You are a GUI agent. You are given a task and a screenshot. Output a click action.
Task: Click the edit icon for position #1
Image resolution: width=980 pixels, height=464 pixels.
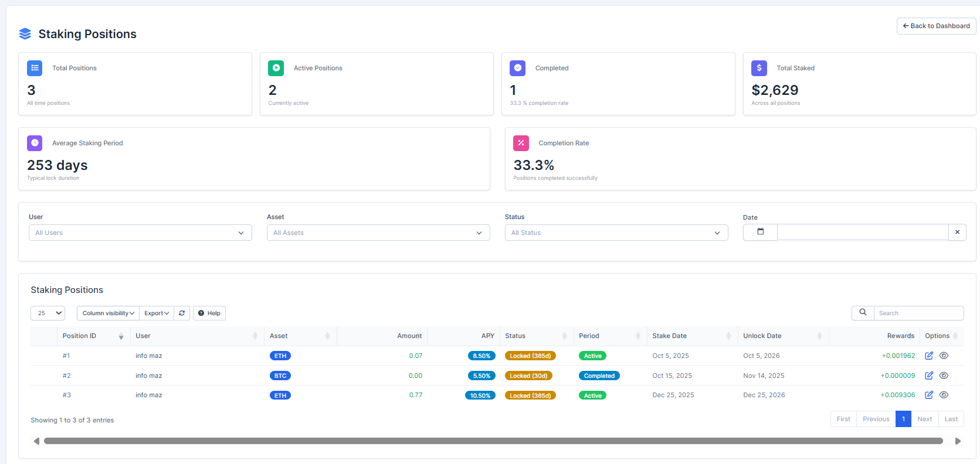[929, 356]
